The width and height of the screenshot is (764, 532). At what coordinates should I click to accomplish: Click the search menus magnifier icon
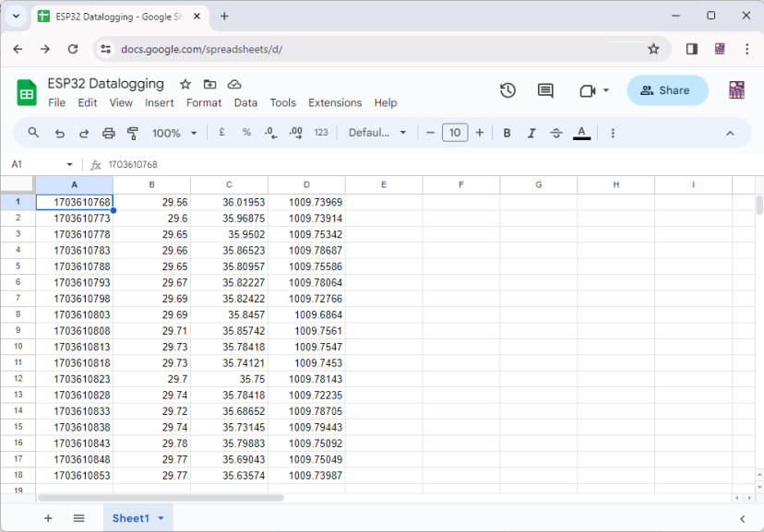34,133
